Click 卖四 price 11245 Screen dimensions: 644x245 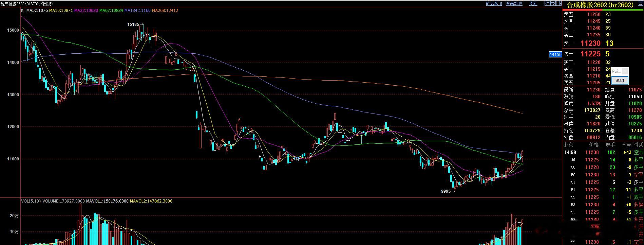click(594, 21)
